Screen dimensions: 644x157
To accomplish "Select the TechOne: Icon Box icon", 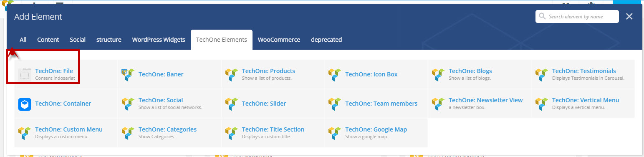I will pos(335,74).
